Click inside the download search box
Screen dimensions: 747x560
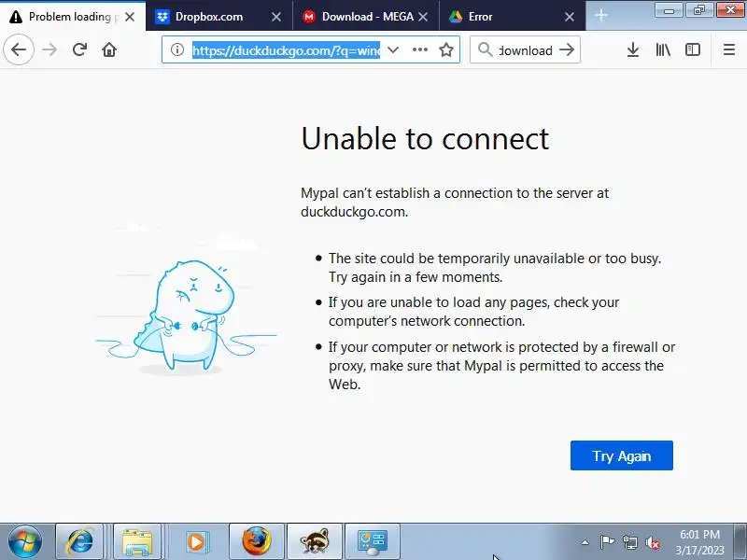(x=526, y=49)
